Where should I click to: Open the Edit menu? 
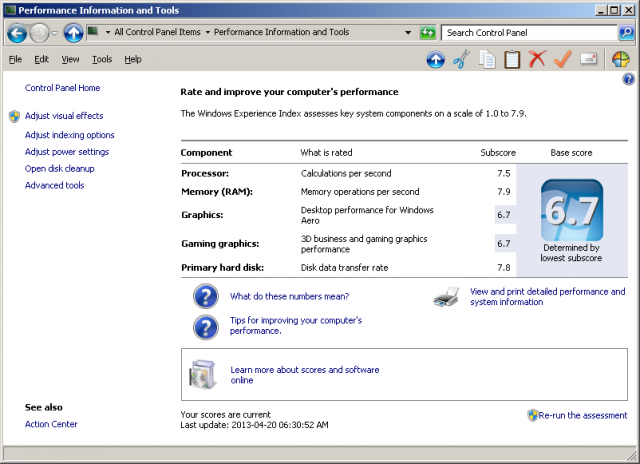41,60
